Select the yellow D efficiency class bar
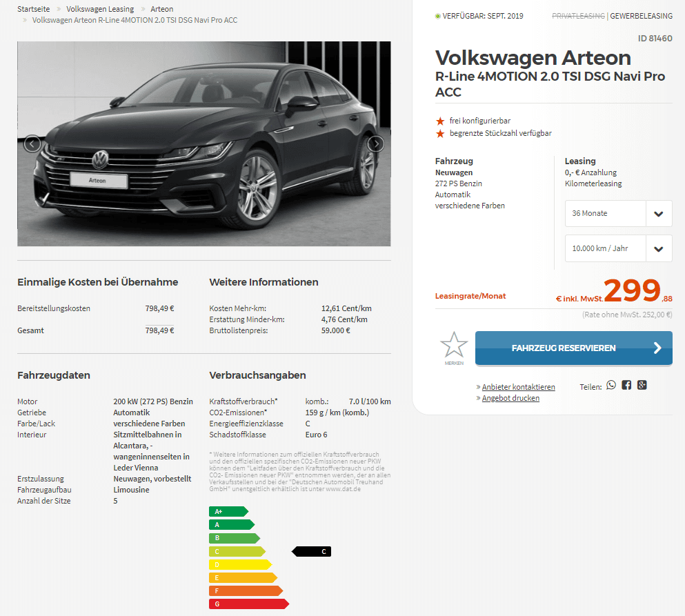 coord(240,565)
